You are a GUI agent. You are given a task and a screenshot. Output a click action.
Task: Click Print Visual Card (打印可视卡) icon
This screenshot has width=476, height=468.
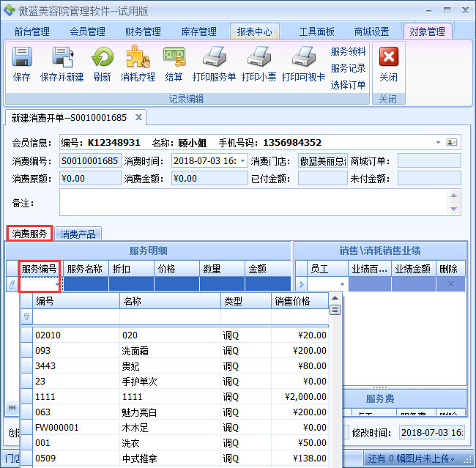tap(303, 58)
